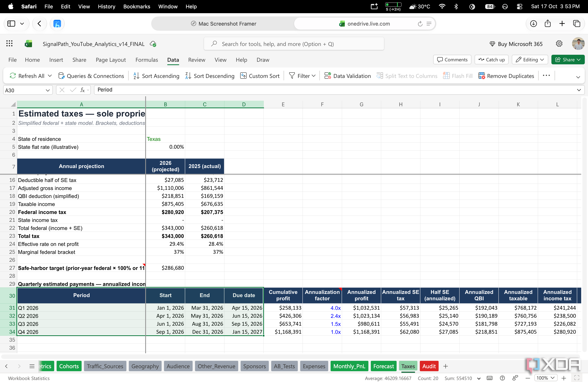This screenshot has height=382, width=588.
Task: Check the cloud save status icon
Action: click(x=153, y=44)
